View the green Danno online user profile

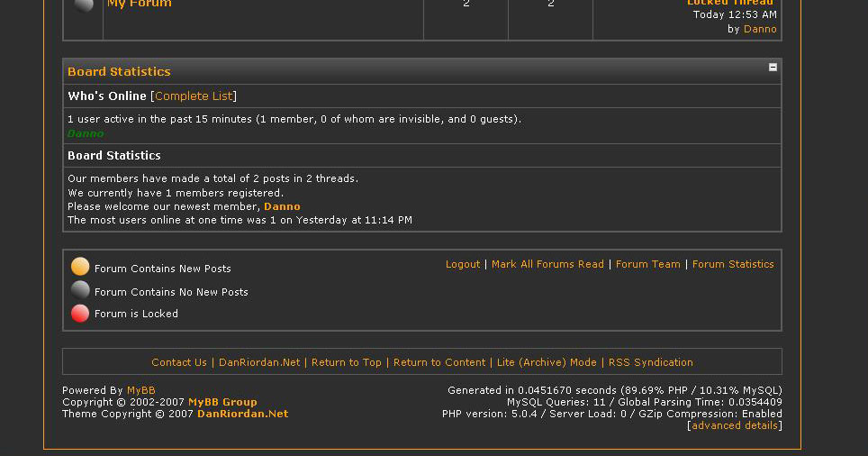[86, 133]
